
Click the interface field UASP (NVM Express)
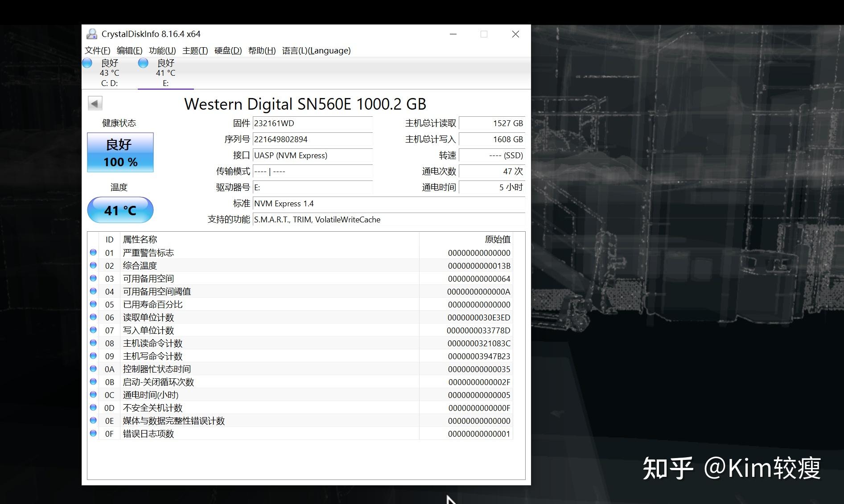click(x=313, y=156)
